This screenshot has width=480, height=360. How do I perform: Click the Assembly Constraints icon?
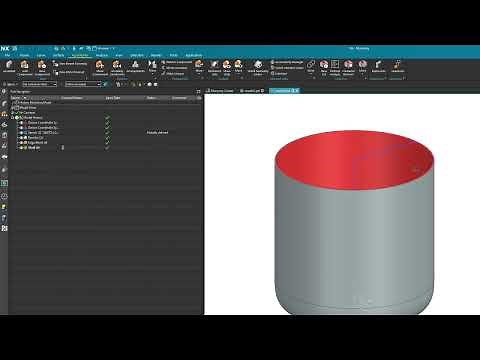pos(117,67)
